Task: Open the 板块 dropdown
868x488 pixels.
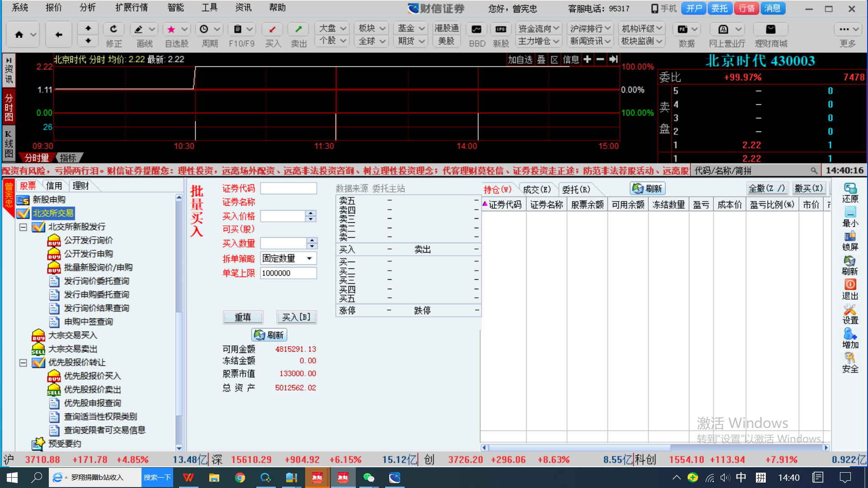Action: [x=372, y=28]
